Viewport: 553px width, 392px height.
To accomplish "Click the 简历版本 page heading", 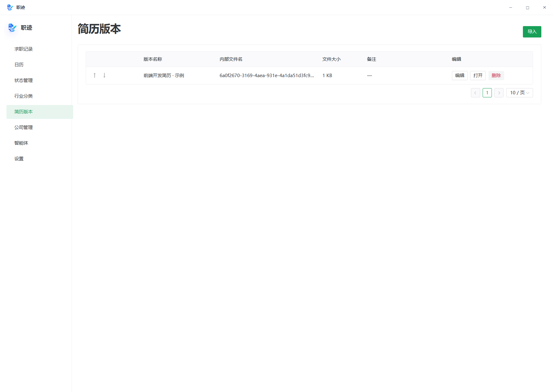I will tap(99, 29).
